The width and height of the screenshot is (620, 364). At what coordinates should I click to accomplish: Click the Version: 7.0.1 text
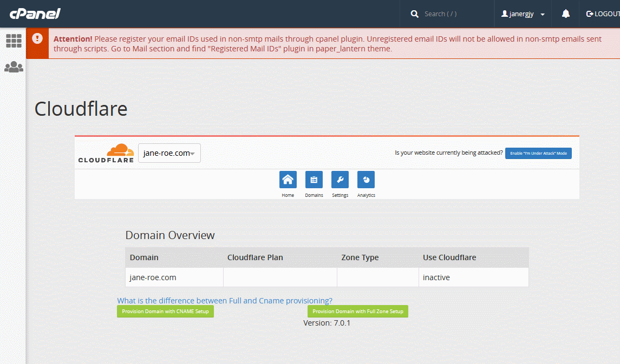pyautogui.click(x=327, y=323)
